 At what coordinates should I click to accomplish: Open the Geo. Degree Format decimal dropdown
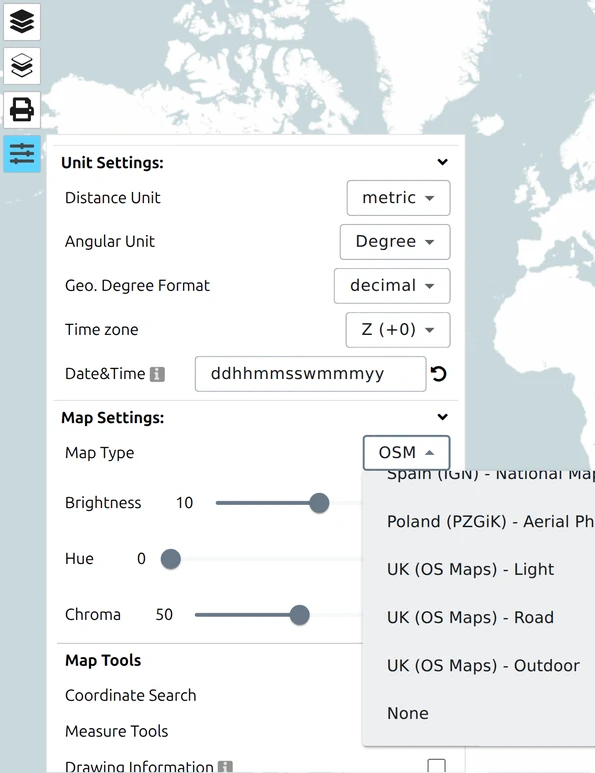(x=392, y=285)
